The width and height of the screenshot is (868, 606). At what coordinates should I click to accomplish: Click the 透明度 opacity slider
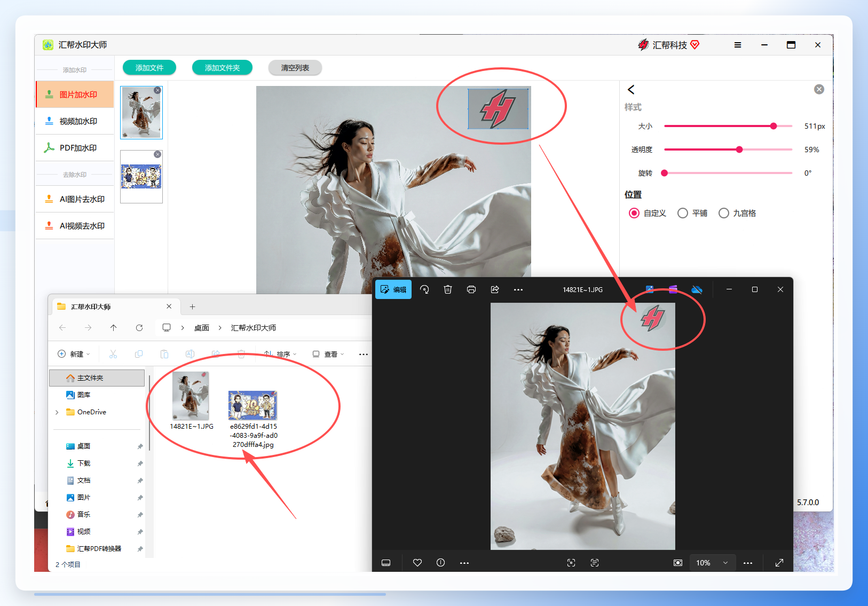[728, 149]
